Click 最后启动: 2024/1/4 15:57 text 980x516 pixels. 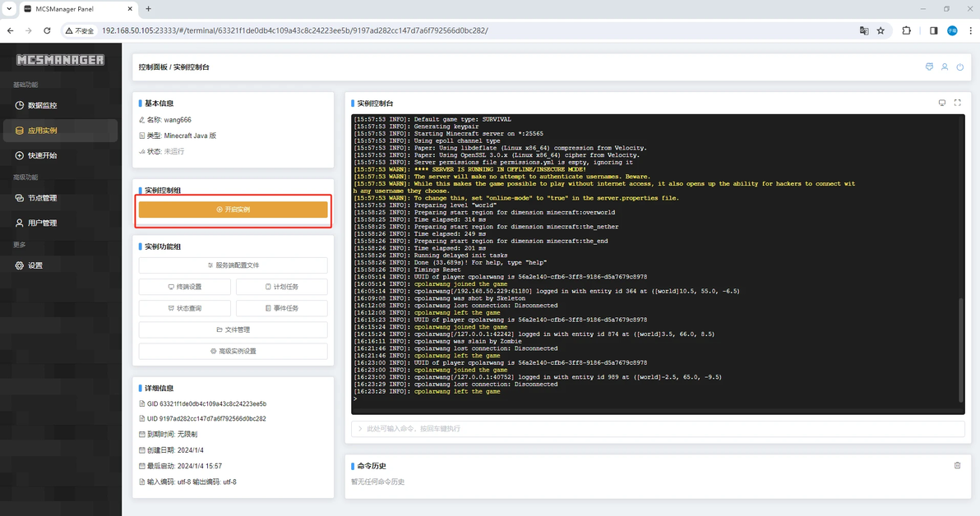184,466
